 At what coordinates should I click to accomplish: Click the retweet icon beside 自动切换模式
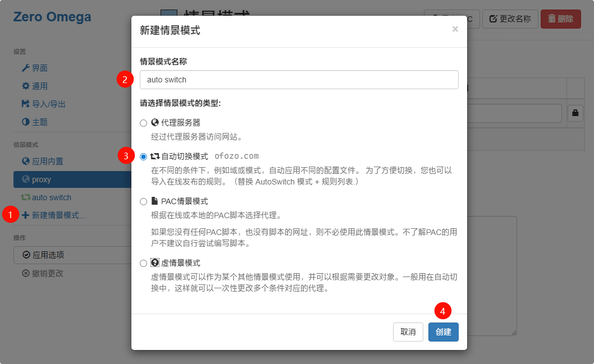(x=155, y=156)
